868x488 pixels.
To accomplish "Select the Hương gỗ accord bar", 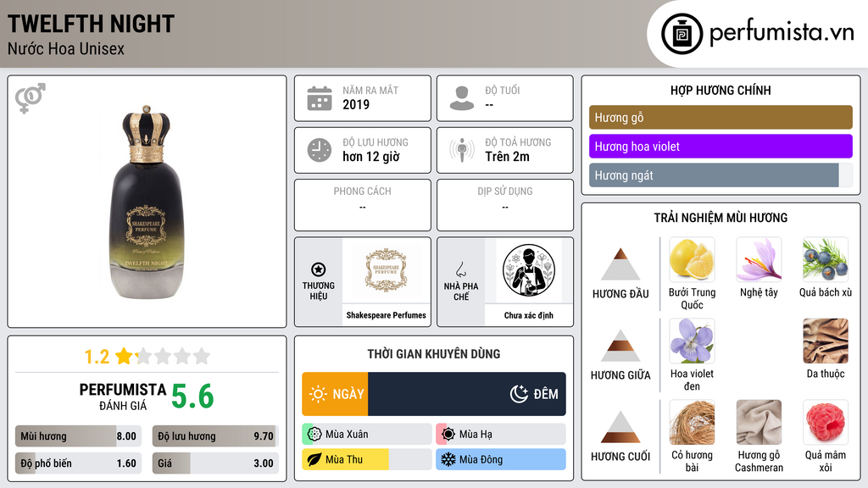I will point(721,117).
